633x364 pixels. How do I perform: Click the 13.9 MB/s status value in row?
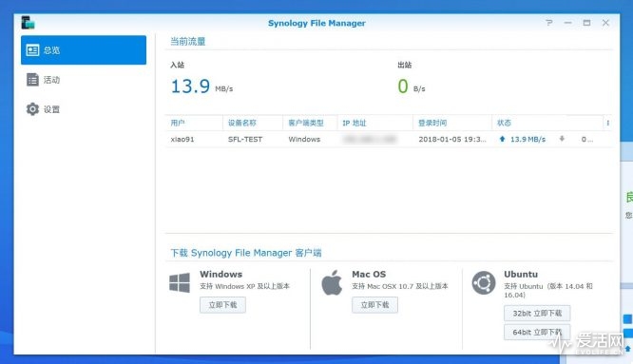[527, 139]
